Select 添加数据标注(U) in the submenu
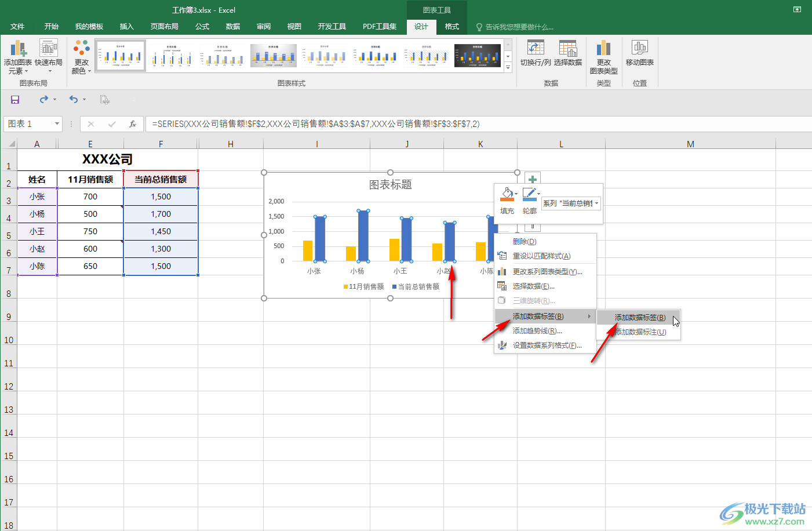 [638, 332]
